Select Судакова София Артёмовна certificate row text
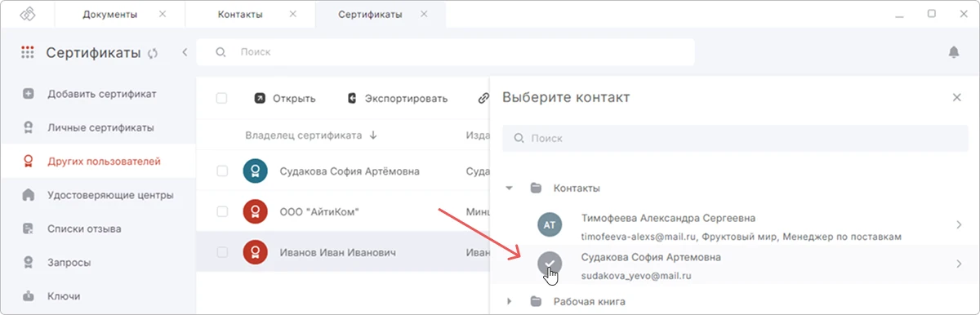 (x=350, y=171)
